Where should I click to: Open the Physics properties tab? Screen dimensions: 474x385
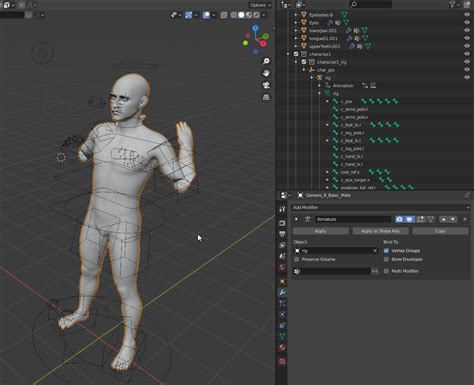[x=282, y=314]
